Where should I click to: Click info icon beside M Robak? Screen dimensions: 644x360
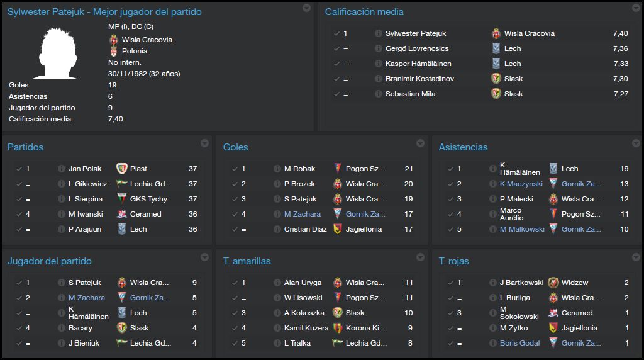[x=277, y=169]
